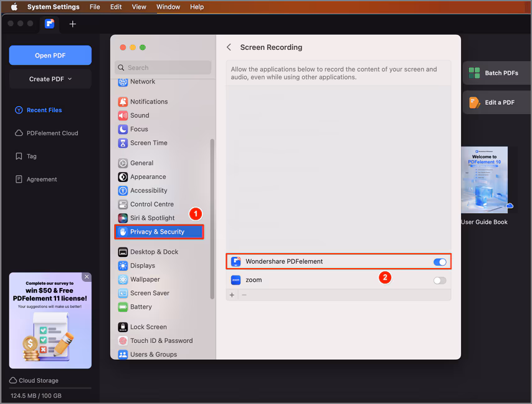Click the cloud storage usage bar

pos(50,388)
